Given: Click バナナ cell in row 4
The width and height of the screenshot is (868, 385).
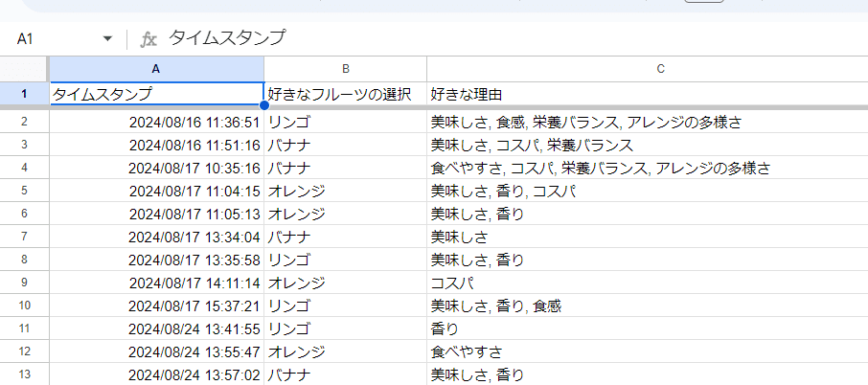Looking at the screenshot, I should point(346,168).
